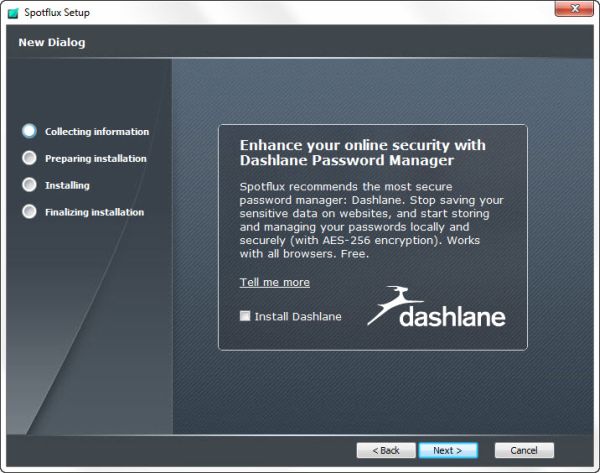
Task: Click the Finalizing installation step bullet
Action: click(x=29, y=212)
